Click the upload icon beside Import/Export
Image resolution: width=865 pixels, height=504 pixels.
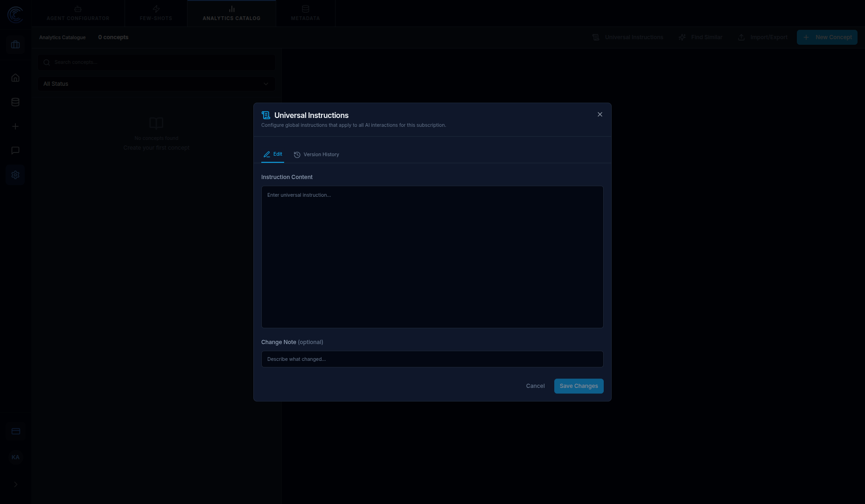click(741, 37)
